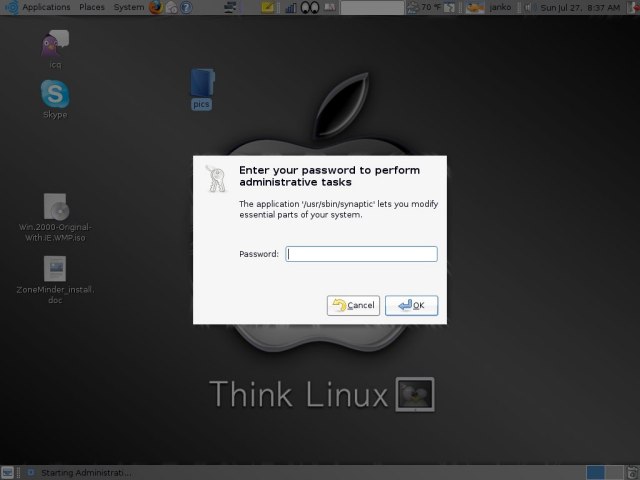
Task: Click the dictionary book applet icon
Action: [x=330, y=7]
